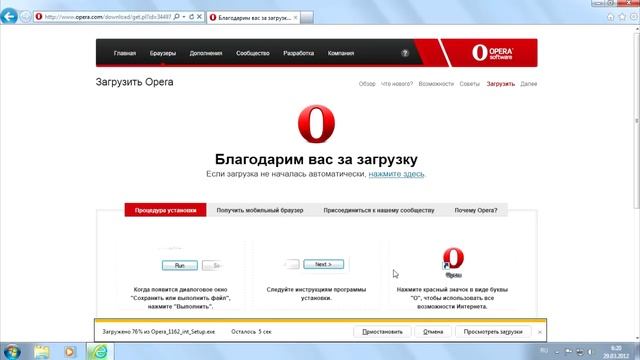
Task: Click the 'Загружено 76%' download status text
Action: [x=158, y=332]
